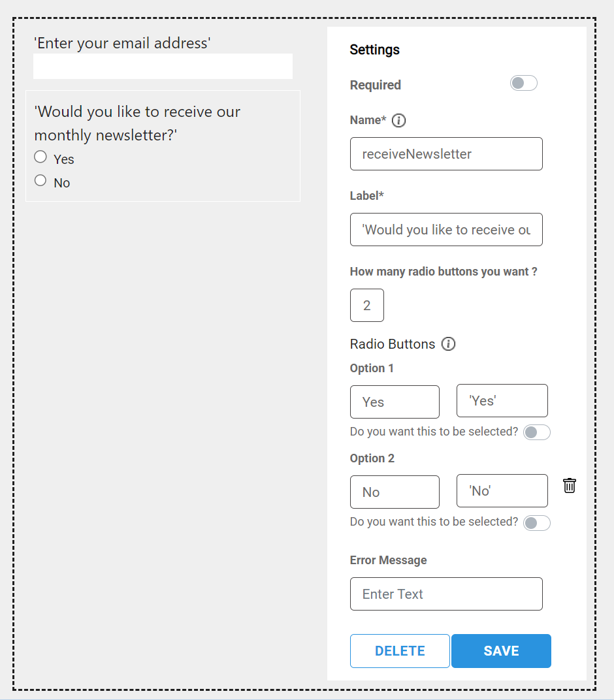The width and height of the screenshot is (614, 700).
Task: Click the radio button count field
Action: point(367,306)
